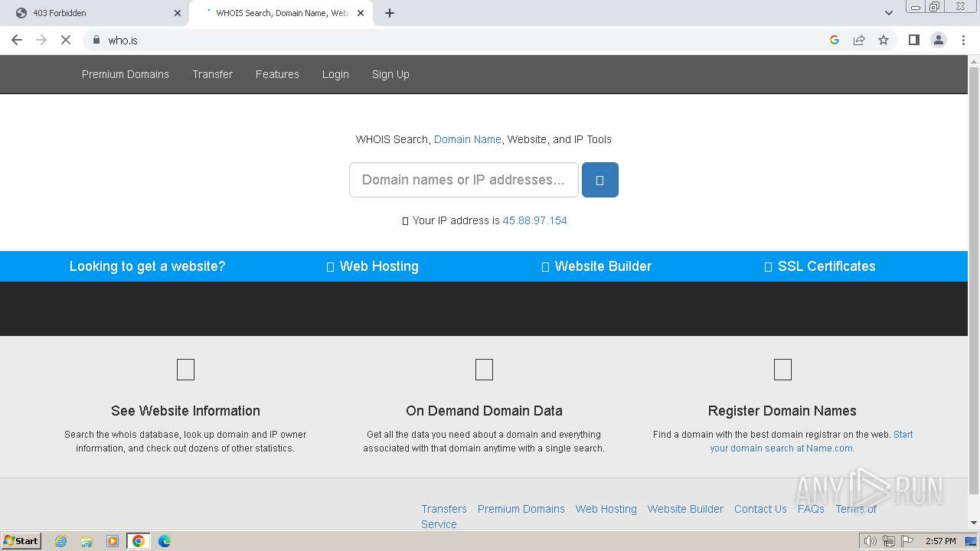Close the WHOIS Search tab
This screenshot has height=551, width=980.
coord(361,13)
